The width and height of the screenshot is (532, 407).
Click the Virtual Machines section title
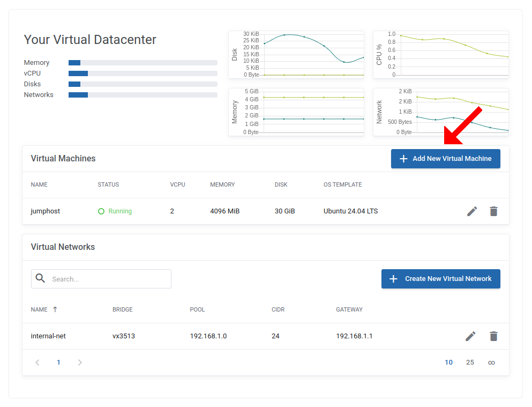pos(63,159)
